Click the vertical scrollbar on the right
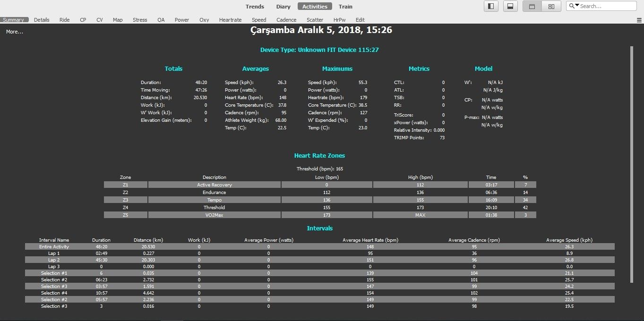This screenshot has width=644, height=321. click(632, 165)
